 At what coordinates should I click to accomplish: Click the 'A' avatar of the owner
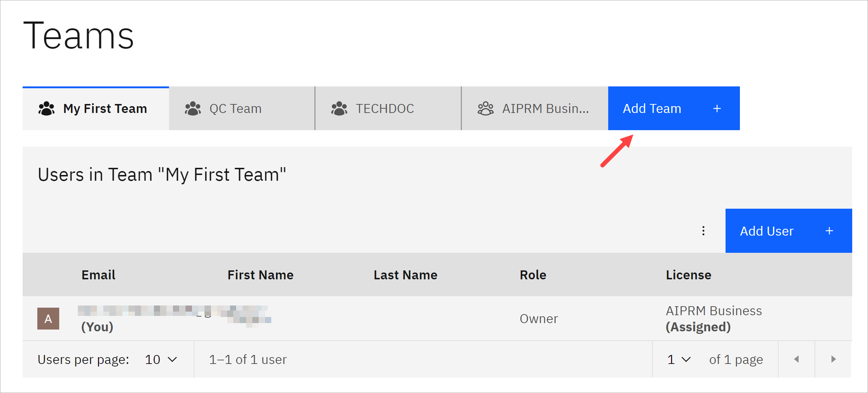tap(48, 318)
